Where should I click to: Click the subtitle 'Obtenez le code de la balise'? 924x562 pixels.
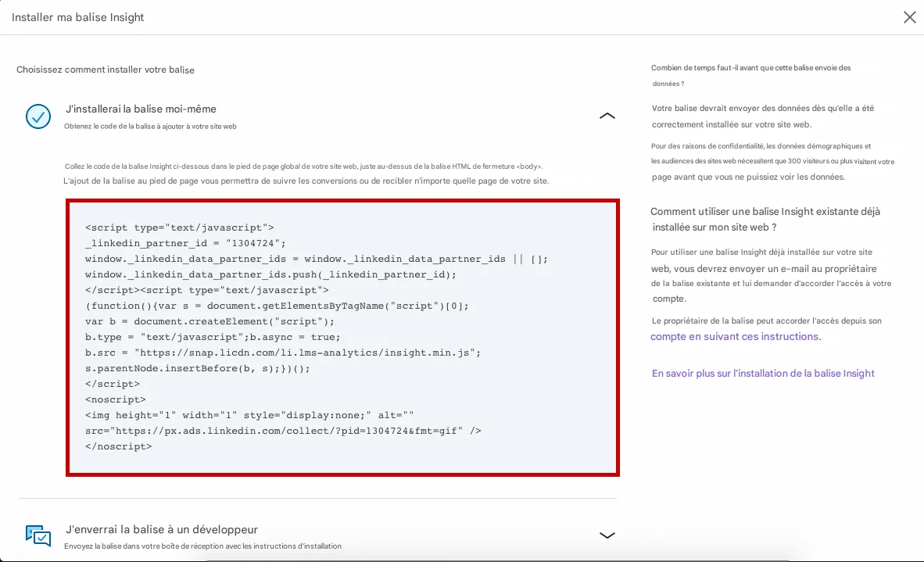(150, 126)
